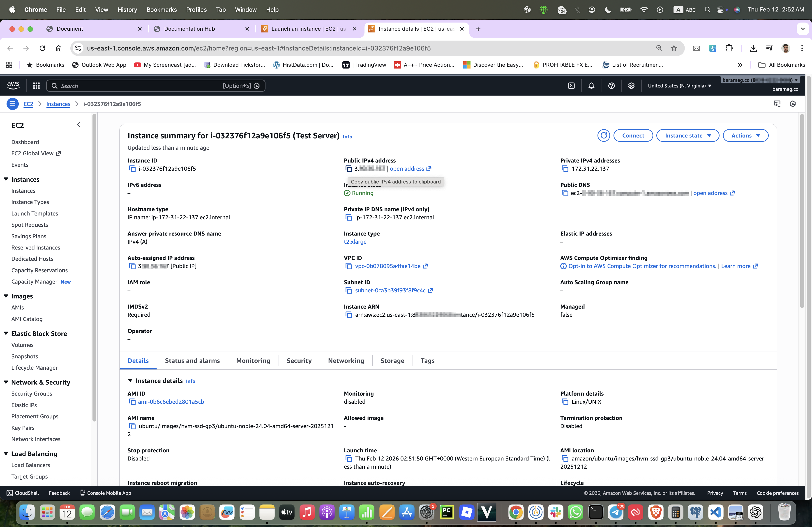Toggle the EC2 side navigation hamburger button
The height and width of the screenshot is (527, 812).
[x=12, y=104]
